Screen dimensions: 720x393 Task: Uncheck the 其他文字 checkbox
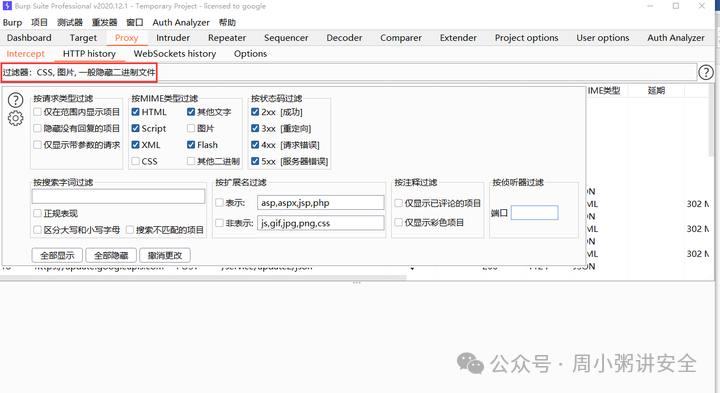point(191,112)
